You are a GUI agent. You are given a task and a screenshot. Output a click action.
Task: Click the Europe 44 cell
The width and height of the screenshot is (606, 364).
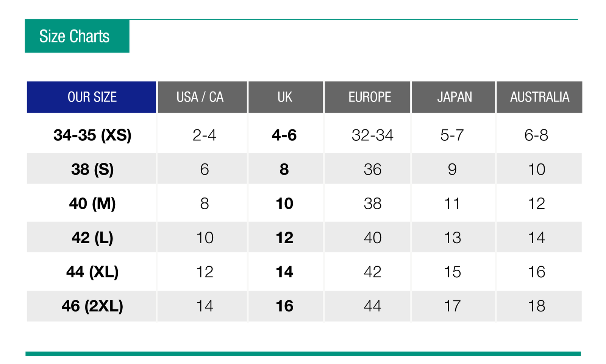tap(373, 306)
